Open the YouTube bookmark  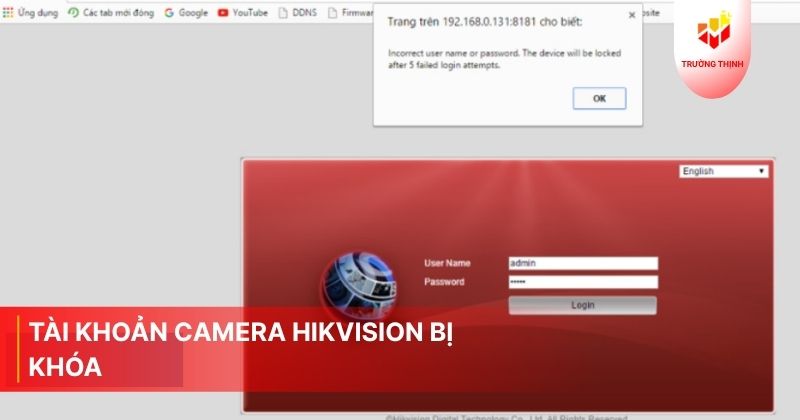[x=243, y=13]
